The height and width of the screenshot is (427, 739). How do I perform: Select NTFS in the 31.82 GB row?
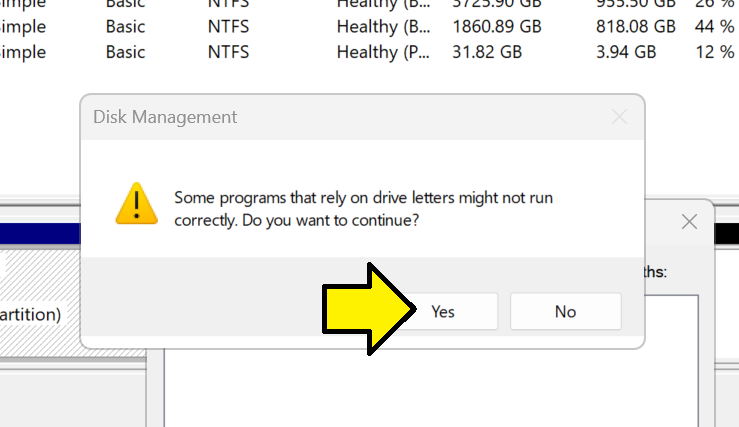click(x=229, y=53)
